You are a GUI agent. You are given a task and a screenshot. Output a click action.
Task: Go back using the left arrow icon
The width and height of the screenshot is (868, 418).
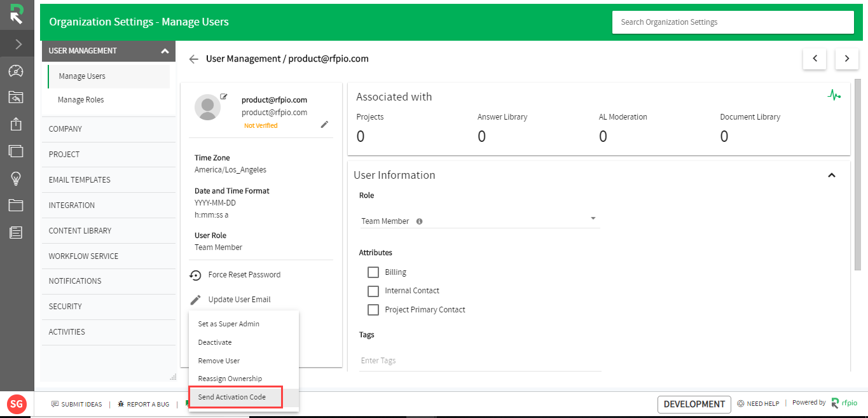coord(194,59)
